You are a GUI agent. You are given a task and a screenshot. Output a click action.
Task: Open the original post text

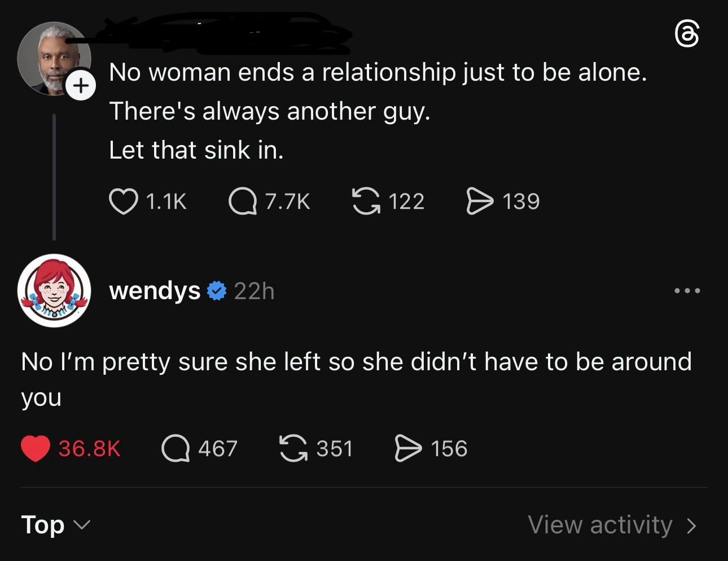pos(377,111)
